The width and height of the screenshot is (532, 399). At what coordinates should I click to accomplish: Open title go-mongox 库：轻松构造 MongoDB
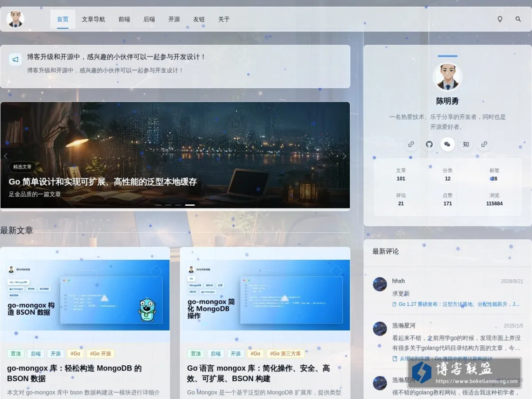74,373
